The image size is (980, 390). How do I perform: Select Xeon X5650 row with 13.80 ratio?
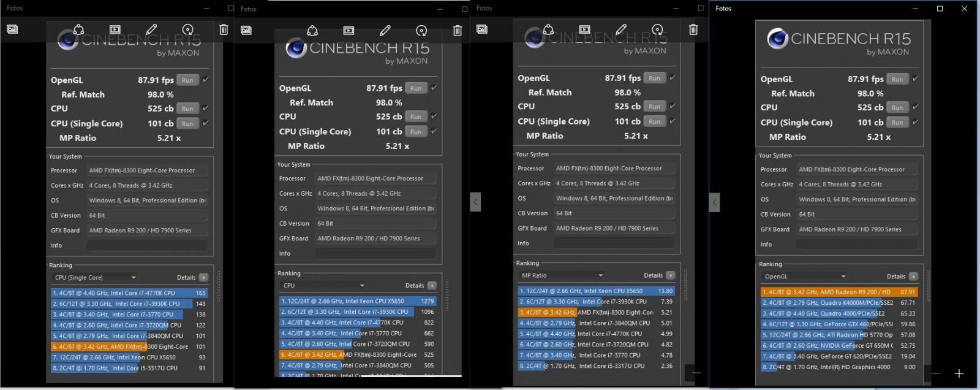(x=597, y=291)
